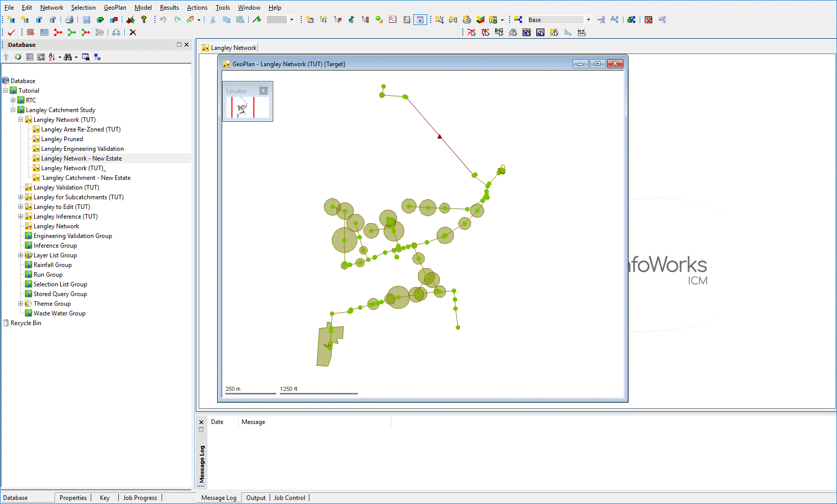837x504 pixels.
Task: Open the File menu
Action: point(9,8)
